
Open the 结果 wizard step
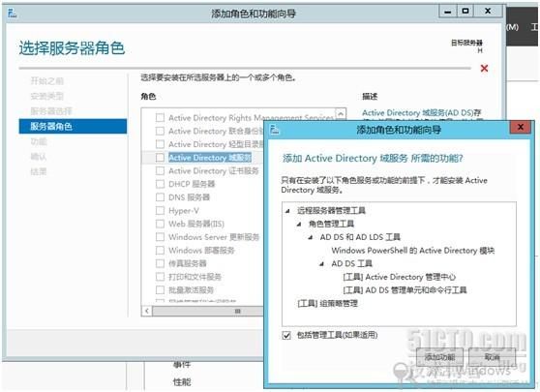39,171
